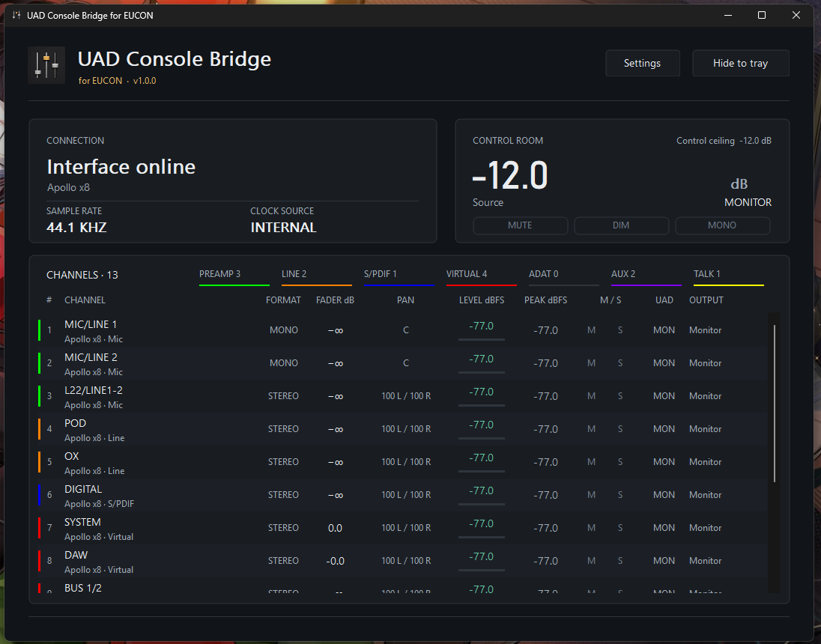Click the MIC/LINE 1 level meter
This screenshot has width=821, height=644.
coord(481,330)
